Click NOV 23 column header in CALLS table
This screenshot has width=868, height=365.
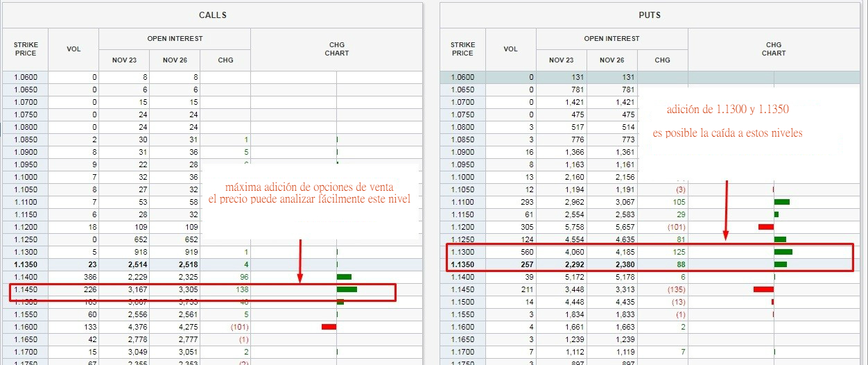124,60
